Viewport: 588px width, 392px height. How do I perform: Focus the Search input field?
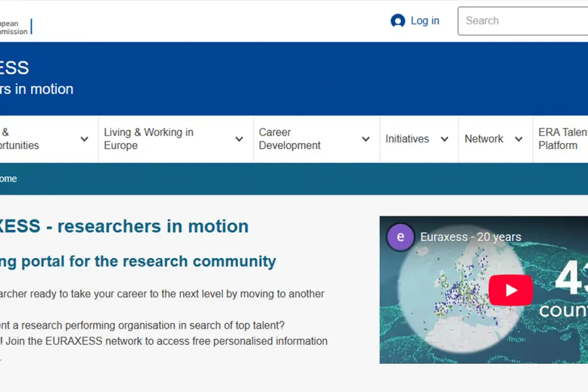(523, 21)
